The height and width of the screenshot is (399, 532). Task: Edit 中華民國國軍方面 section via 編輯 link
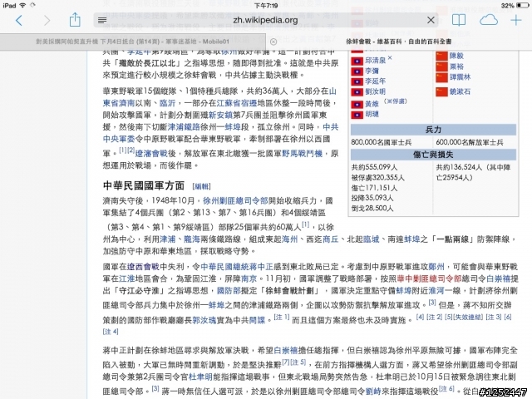[201, 186]
